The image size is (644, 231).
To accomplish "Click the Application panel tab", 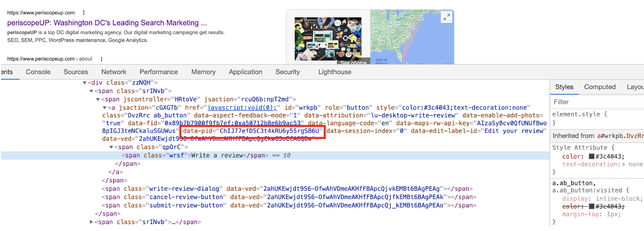I will 245,72.
